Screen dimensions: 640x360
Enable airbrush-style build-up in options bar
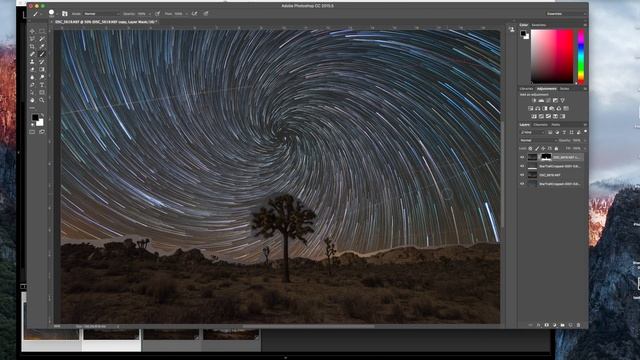pos(195,13)
